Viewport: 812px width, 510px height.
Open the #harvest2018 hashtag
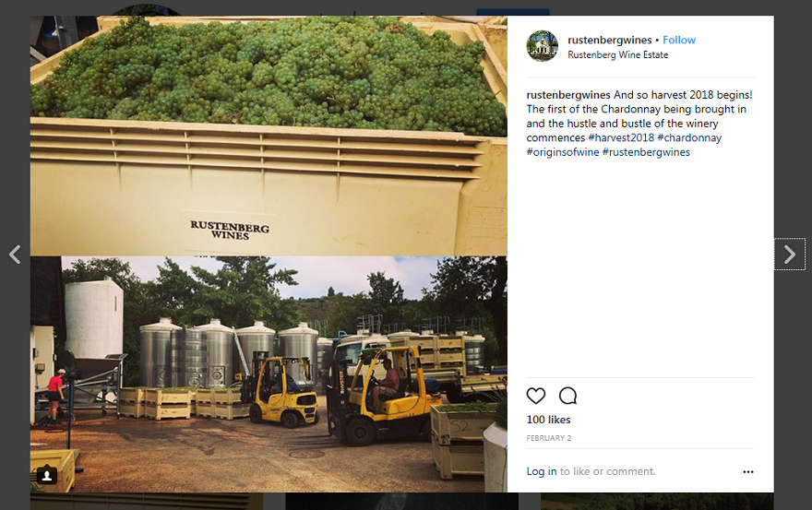(x=621, y=137)
